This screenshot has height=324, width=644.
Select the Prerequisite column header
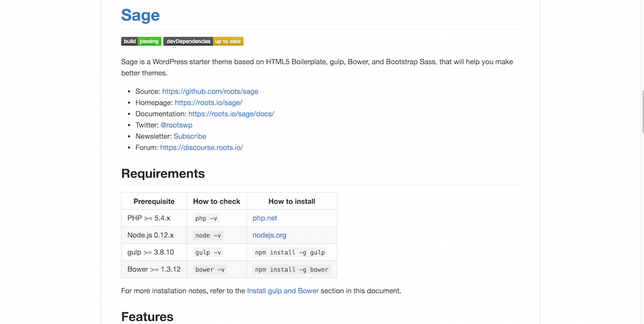[154, 201]
